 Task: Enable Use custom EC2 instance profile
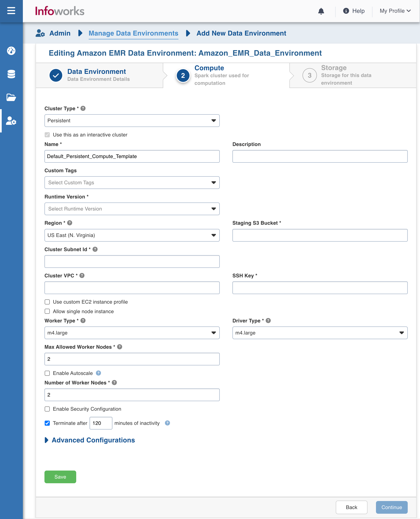tap(47, 302)
